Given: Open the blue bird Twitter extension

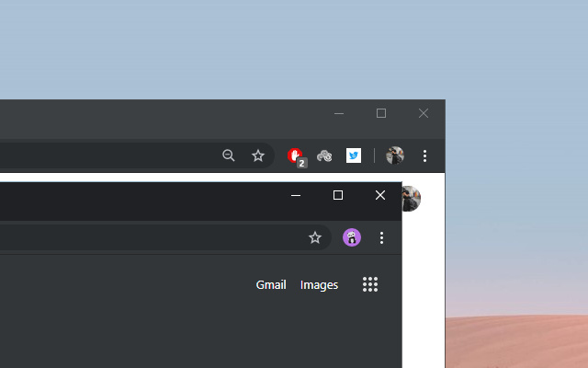Looking at the screenshot, I should point(354,155).
